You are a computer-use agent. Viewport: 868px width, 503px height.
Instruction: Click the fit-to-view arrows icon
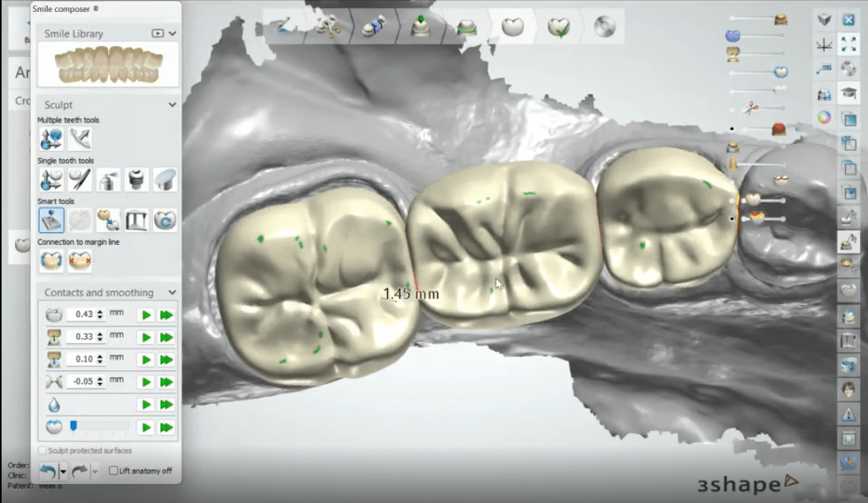tap(848, 45)
